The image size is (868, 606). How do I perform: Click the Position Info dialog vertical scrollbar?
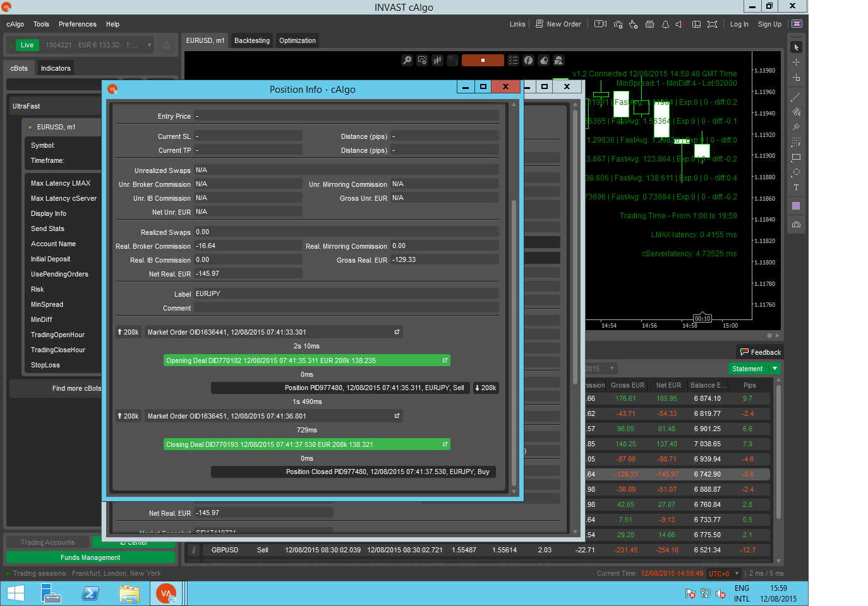514,343
